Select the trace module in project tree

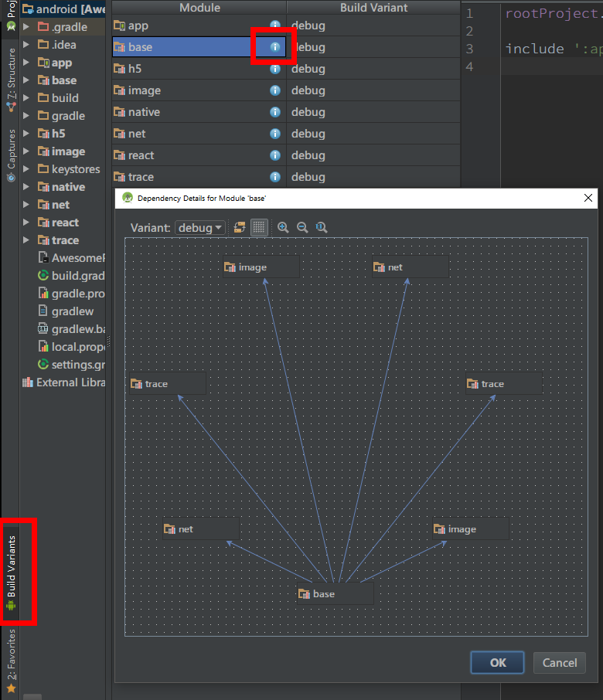coord(59,240)
